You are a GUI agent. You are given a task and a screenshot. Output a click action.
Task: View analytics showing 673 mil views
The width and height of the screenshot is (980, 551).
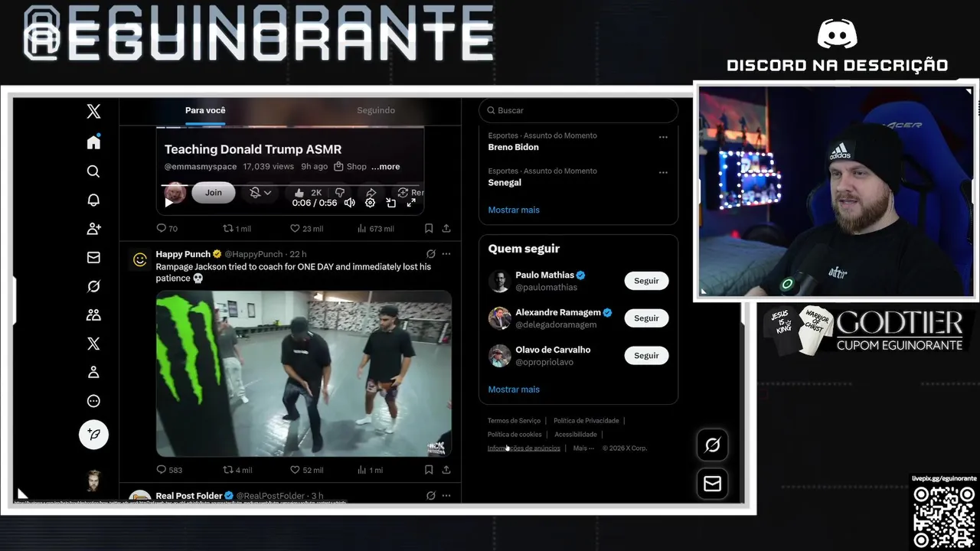pyautogui.click(x=375, y=228)
